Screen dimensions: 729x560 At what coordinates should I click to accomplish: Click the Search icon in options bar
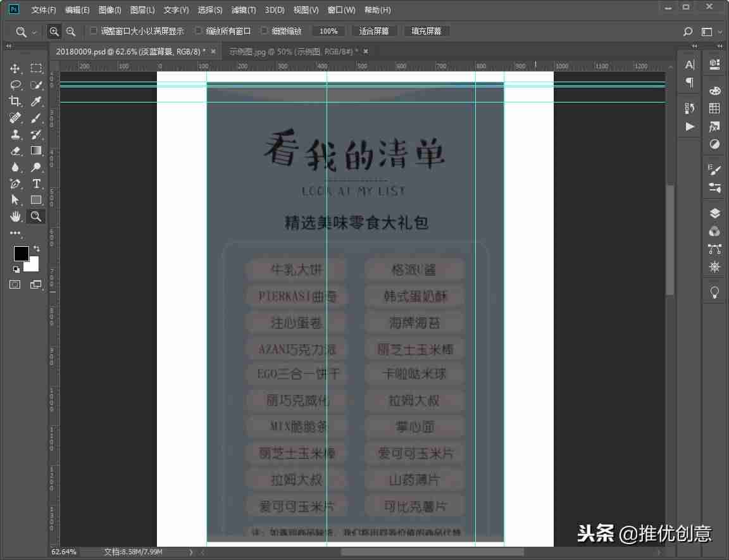point(688,32)
